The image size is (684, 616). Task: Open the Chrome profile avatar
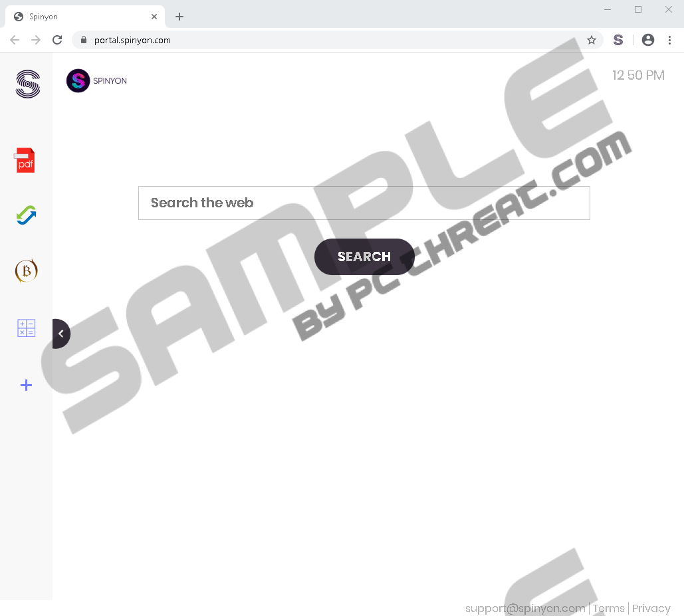pos(648,40)
